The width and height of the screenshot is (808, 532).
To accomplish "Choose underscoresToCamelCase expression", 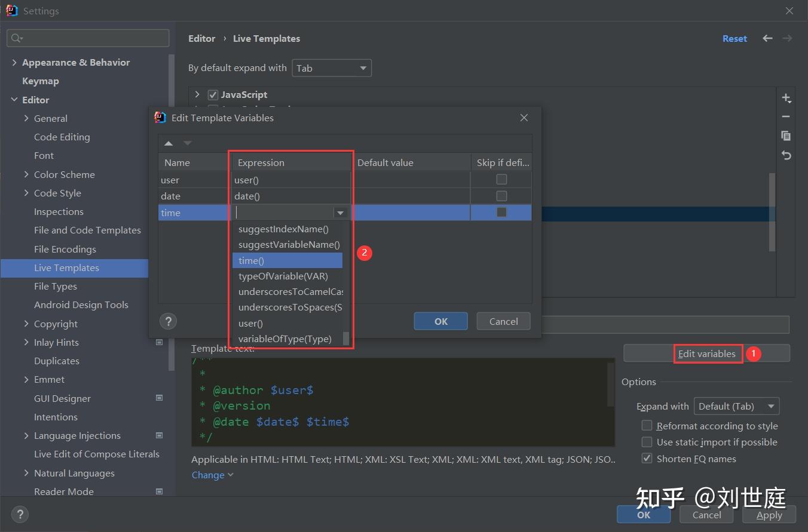I will (x=287, y=291).
